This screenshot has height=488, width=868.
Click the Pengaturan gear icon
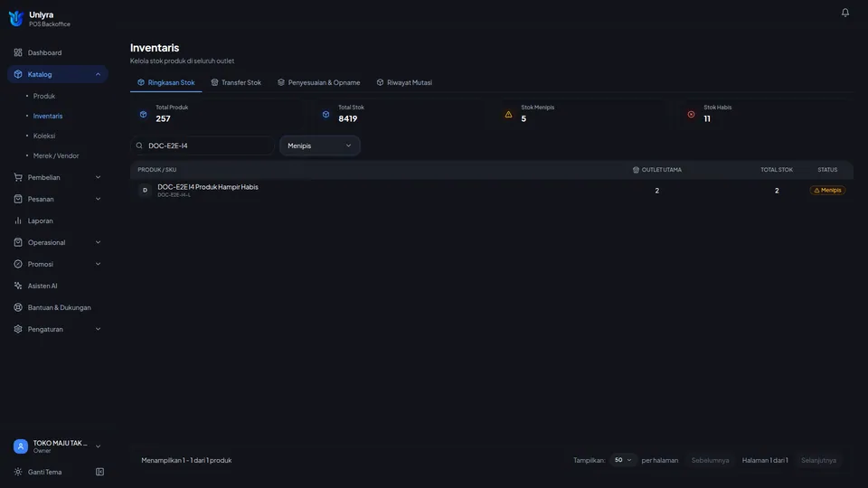pyautogui.click(x=18, y=329)
